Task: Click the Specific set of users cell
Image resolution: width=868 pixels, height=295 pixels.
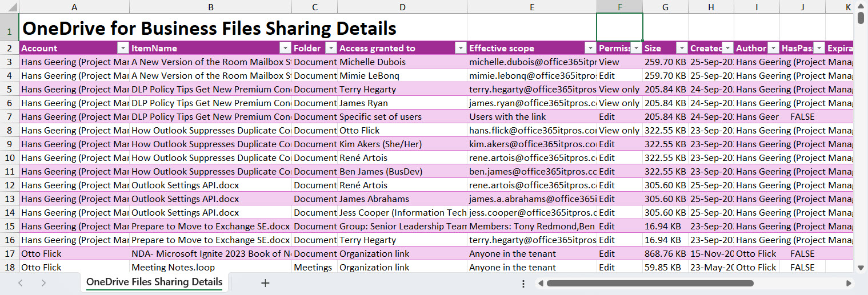Action: pyautogui.click(x=402, y=116)
